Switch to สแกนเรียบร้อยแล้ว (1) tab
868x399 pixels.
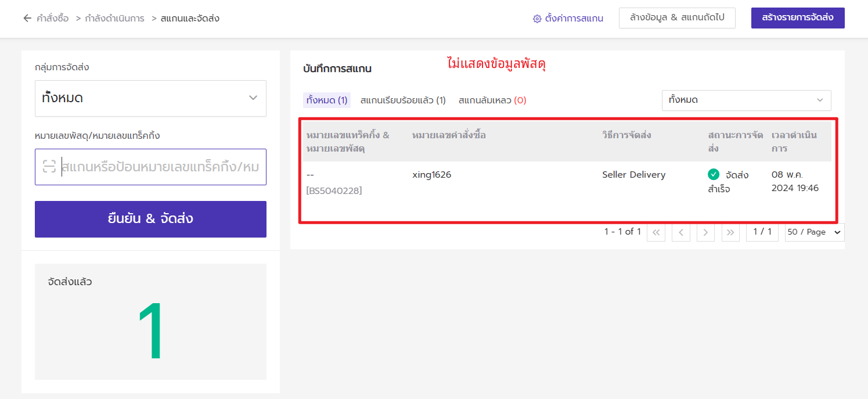pyautogui.click(x=403, y=100)
